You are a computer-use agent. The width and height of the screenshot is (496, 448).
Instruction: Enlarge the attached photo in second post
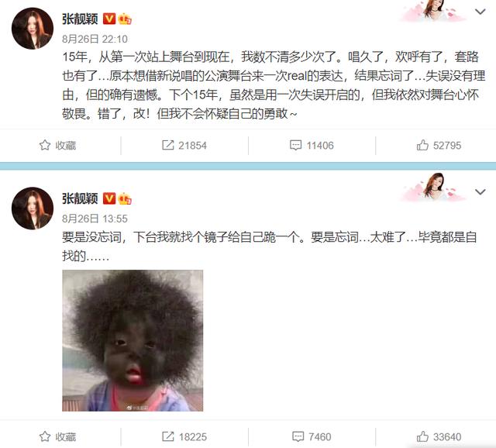pos(133,340)
